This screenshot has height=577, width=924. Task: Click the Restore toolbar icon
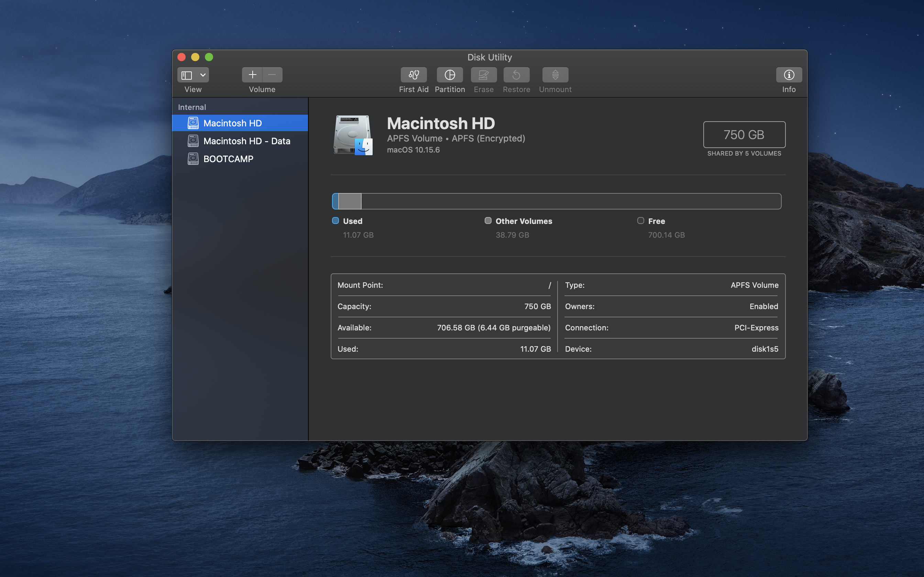[x=516, y=75]
